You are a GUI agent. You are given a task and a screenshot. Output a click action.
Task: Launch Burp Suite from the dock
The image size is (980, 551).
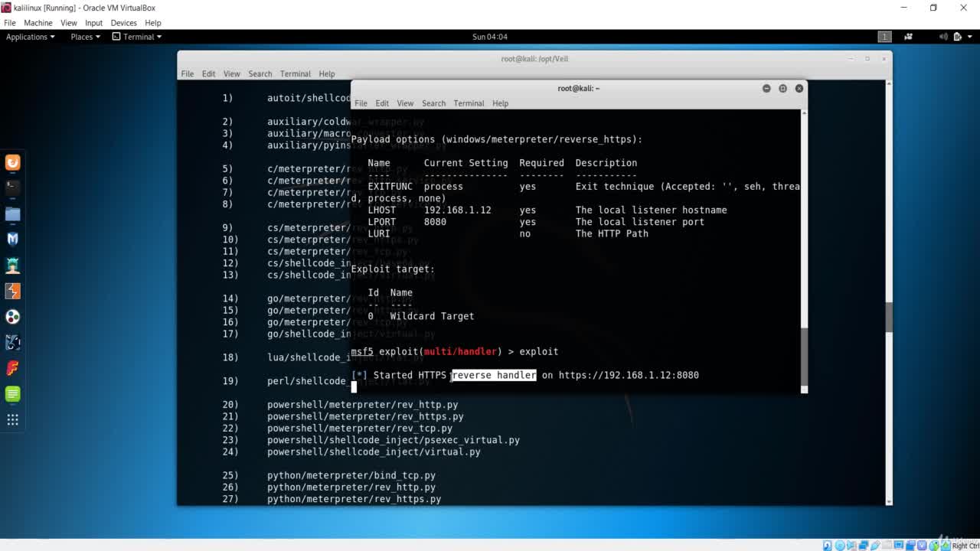pos(12,291)
